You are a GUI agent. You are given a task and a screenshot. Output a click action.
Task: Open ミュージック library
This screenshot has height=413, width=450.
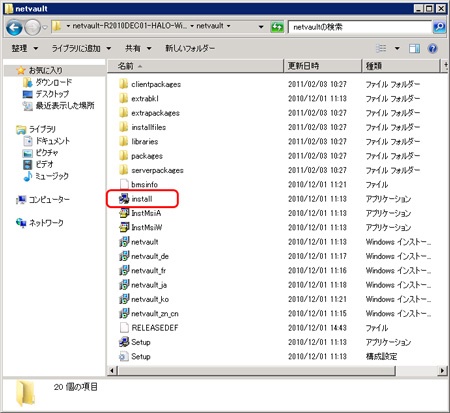(x=52, y=176)
